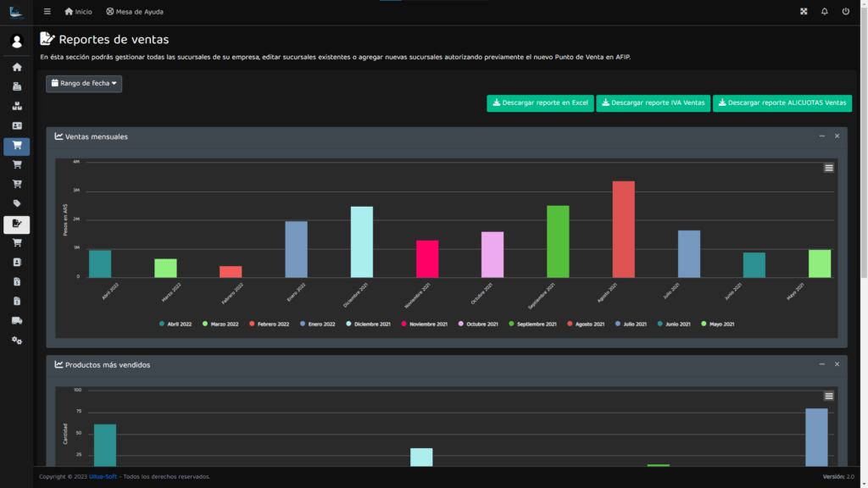The image size is (868, 488).
Task: Open Mesa de Ayuda in top bar
Action: click(135, 12)
